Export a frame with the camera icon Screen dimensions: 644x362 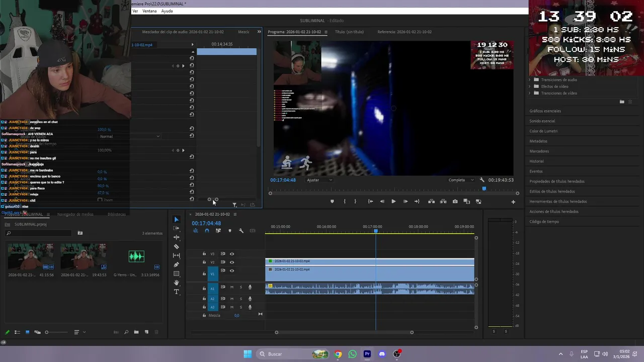(x=455, y=202)
